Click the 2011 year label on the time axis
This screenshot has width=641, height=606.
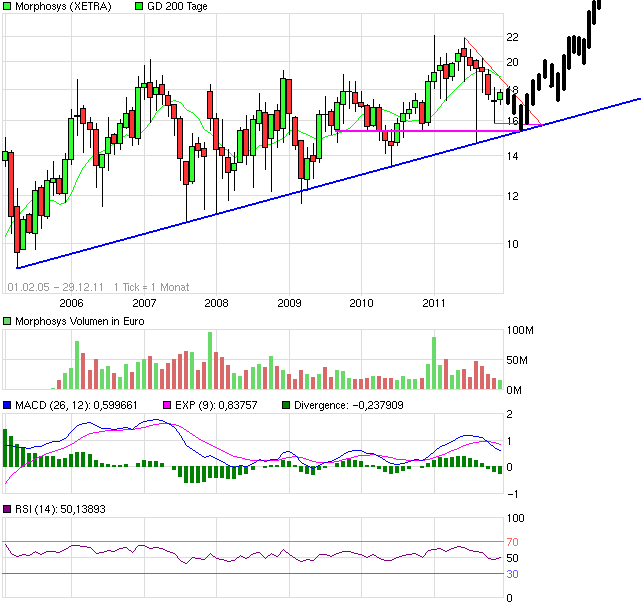point(434,303)
